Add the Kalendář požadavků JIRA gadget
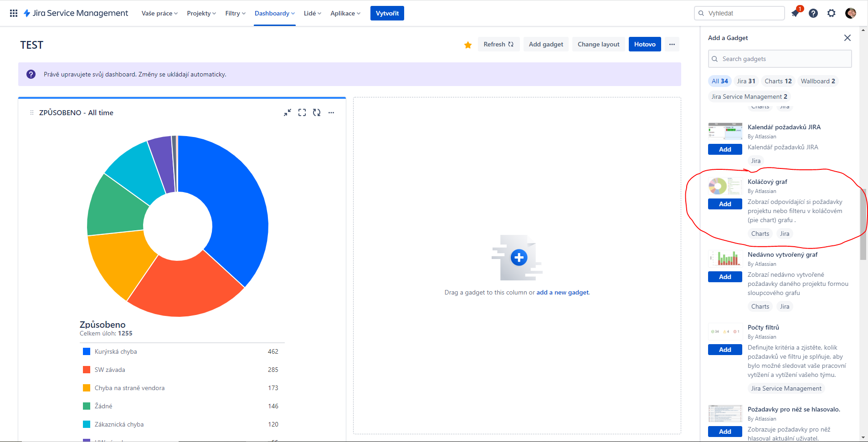This screenshot has width=868, height=442. click(725, 149)
